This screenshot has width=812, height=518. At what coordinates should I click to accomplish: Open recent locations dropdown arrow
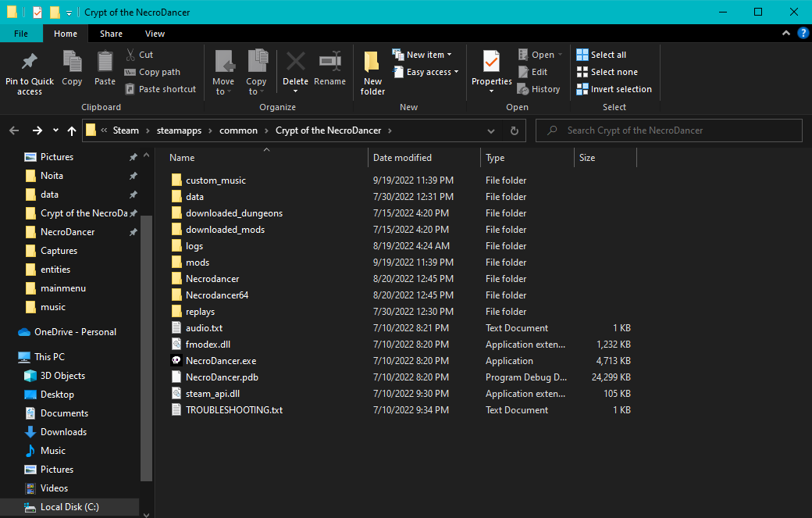pos(55,130)
